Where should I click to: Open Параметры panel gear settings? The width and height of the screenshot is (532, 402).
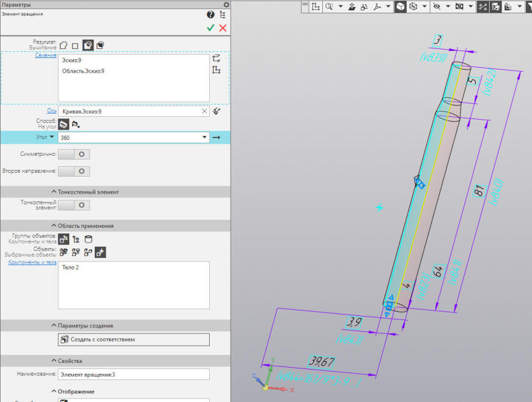pyautogui.click(x=226, y=4)
